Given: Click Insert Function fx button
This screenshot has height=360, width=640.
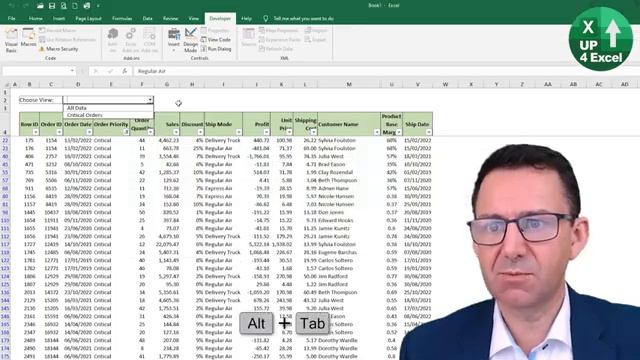Looking at the screenshot, I should (x=125, y=71).
